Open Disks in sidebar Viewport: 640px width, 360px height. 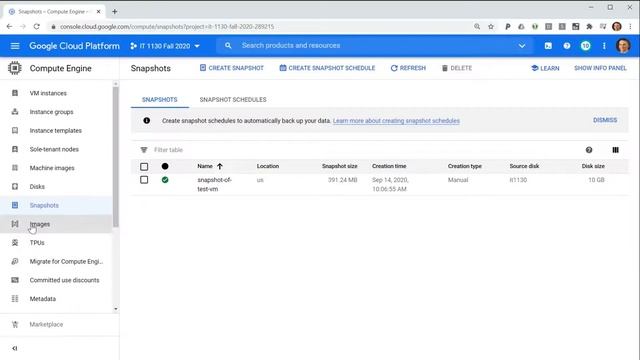(37, 187)
